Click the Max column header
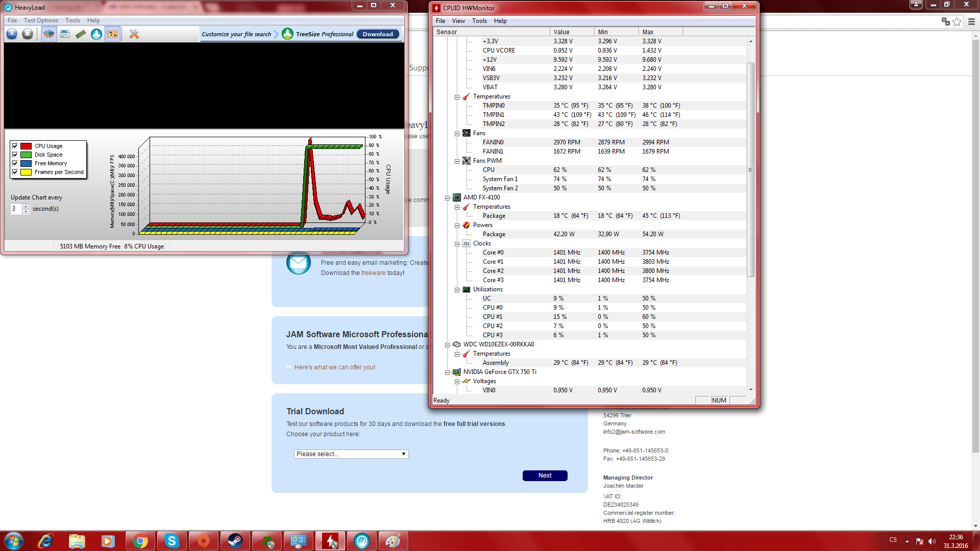980x551 pixels. pos(660,32)
